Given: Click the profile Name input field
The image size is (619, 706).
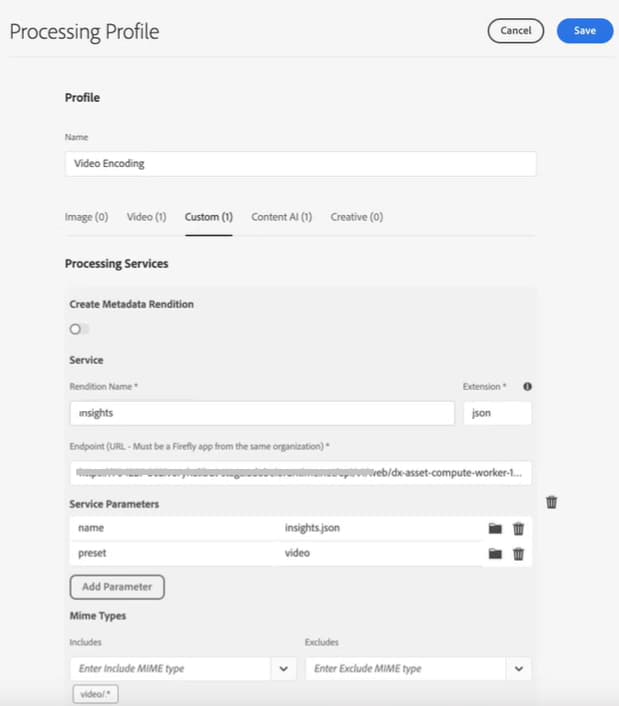Looking at the screenshot, I should (300, 164).
